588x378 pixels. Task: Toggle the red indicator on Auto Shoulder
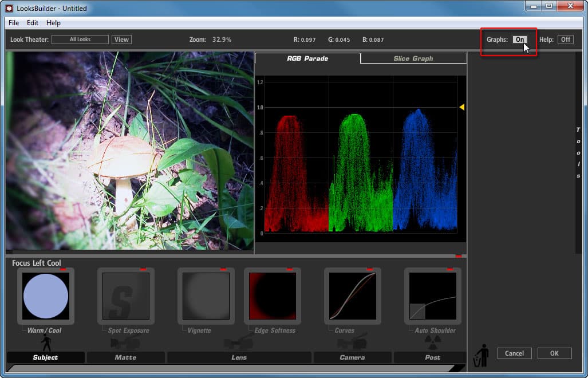(450, 269)
